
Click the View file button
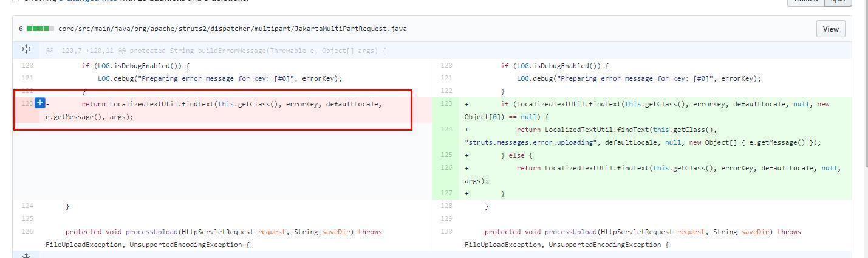coord(830,29)
